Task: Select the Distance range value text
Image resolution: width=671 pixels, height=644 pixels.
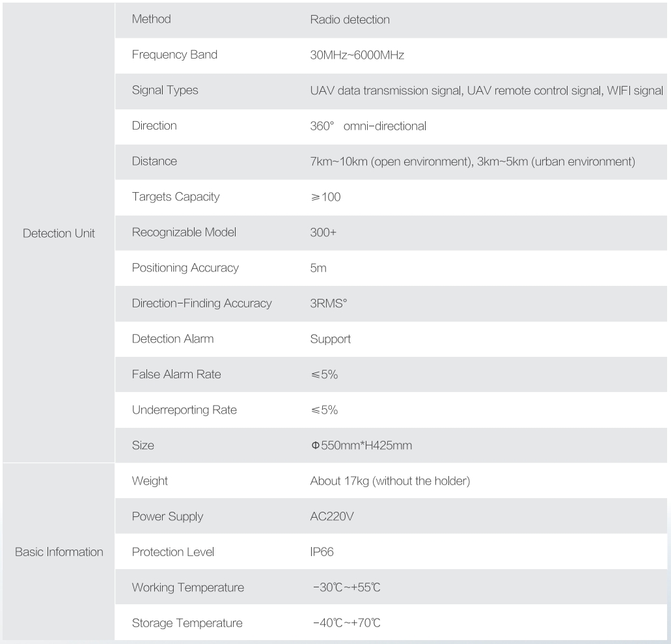Action: [x=472, y=161]
